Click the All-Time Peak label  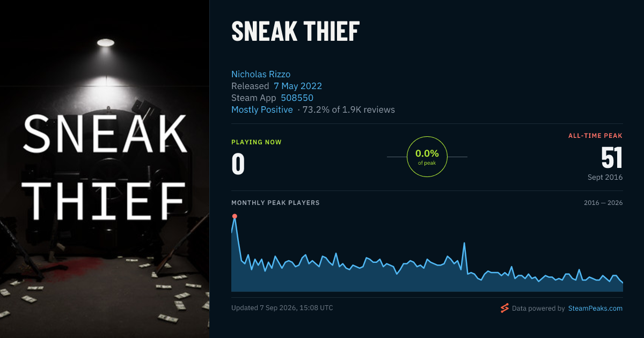click(596, 136)
